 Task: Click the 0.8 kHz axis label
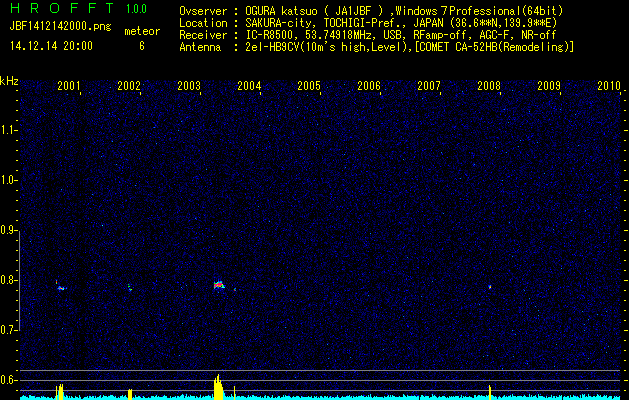click(x=8, y=280)
